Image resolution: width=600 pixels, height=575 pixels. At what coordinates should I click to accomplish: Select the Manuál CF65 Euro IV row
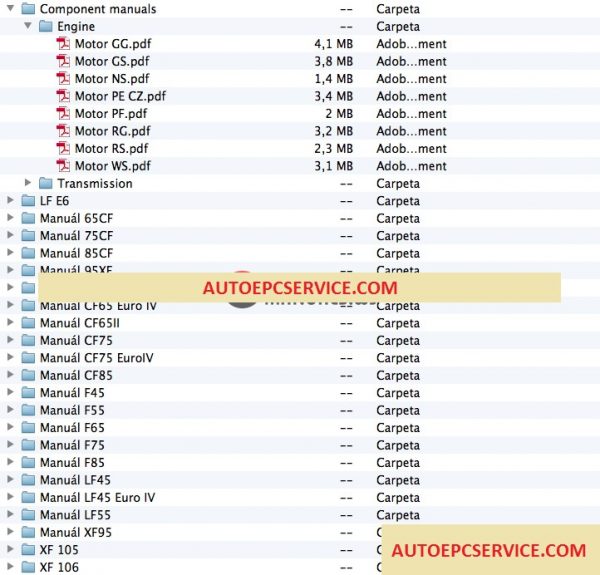(300, 306)
